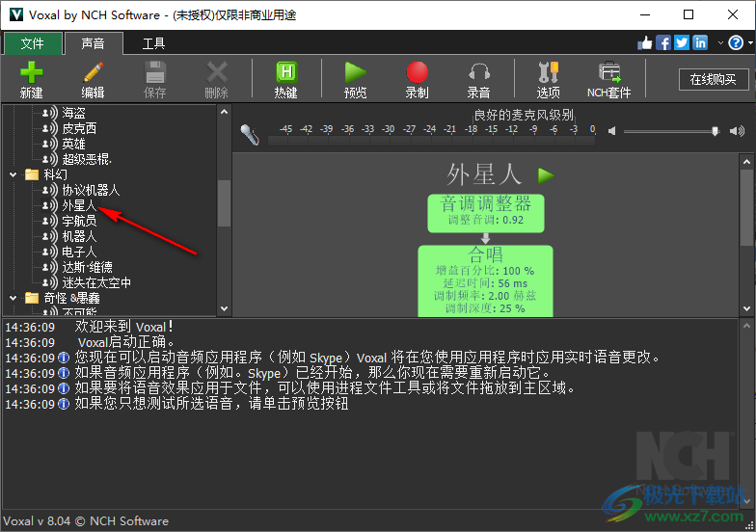Click the loud volume speaker icon

737,131
